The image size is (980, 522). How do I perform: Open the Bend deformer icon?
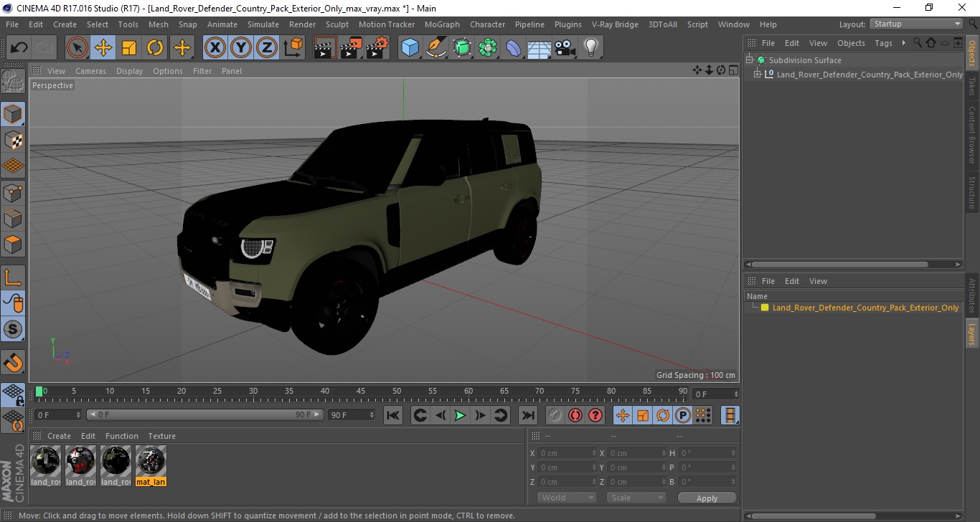point(514,48)
